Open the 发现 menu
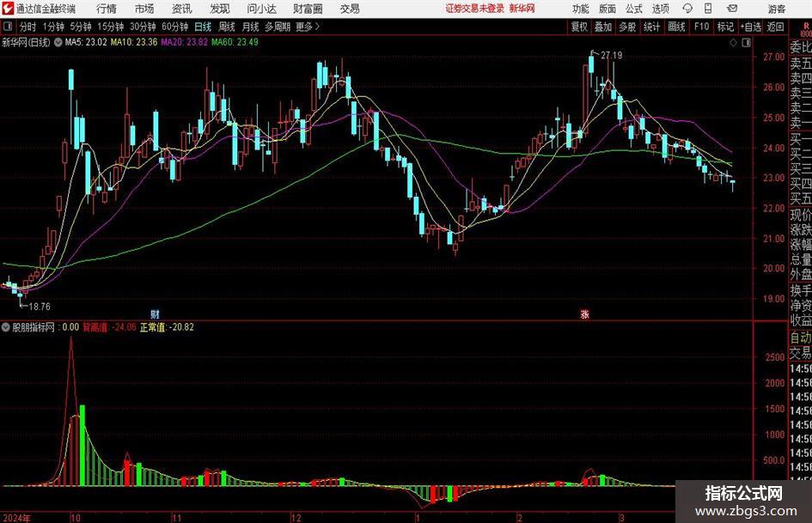Screen dimensions: 812x523 tap(220, 9)
